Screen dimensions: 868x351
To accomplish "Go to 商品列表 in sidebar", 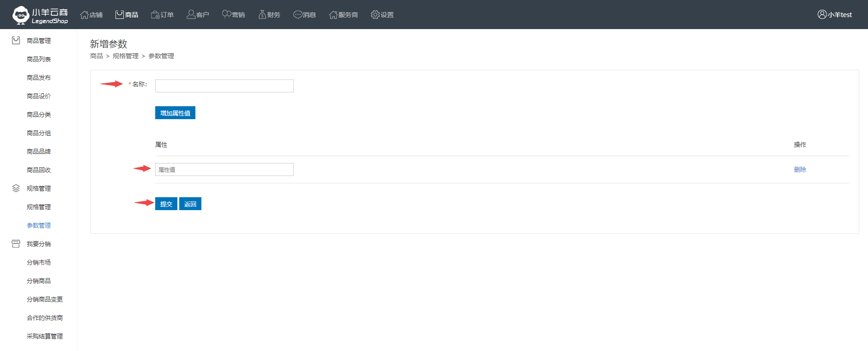I will click(x=39, y=59).
